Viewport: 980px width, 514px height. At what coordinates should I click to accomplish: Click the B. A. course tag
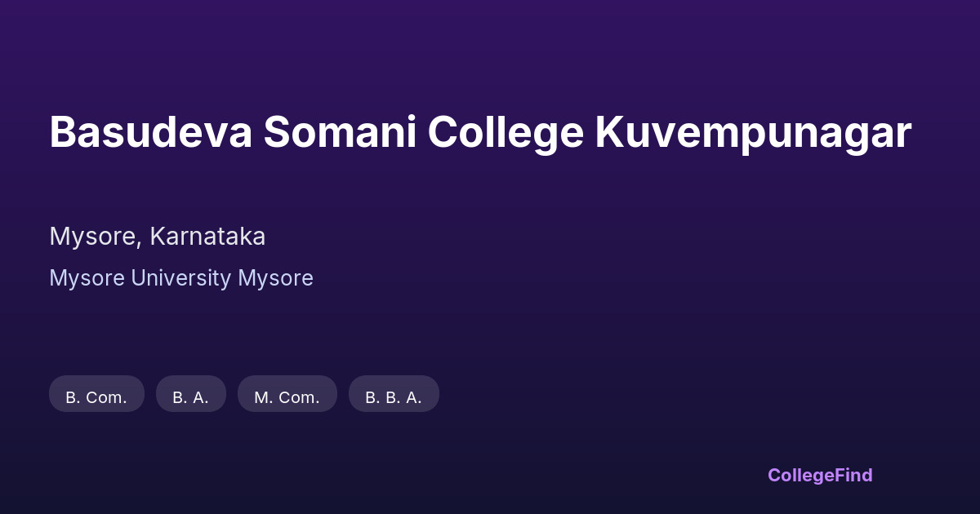pyautogui.click(x=190, y=397)
